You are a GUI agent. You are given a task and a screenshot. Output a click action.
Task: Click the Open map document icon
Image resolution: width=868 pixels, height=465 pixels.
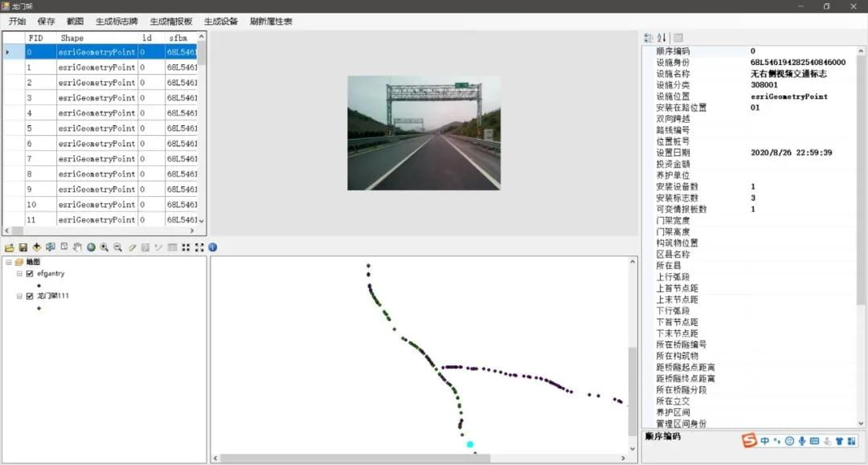pos(9,247)
